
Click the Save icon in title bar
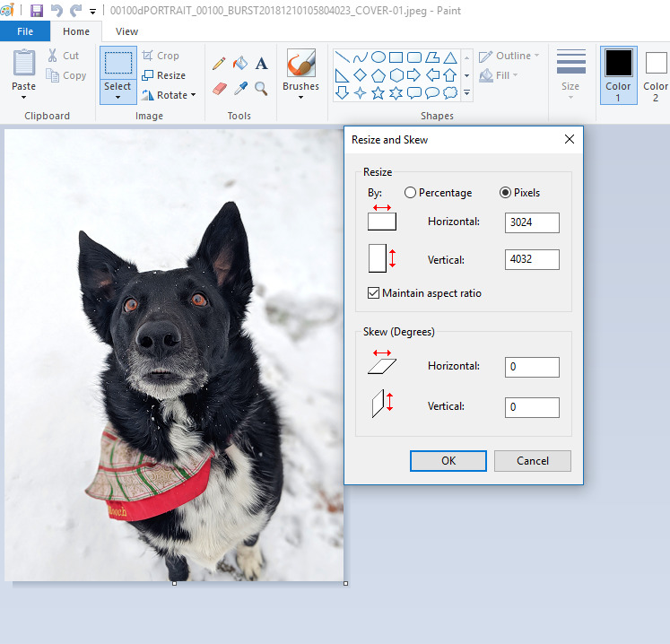(37, 11)
